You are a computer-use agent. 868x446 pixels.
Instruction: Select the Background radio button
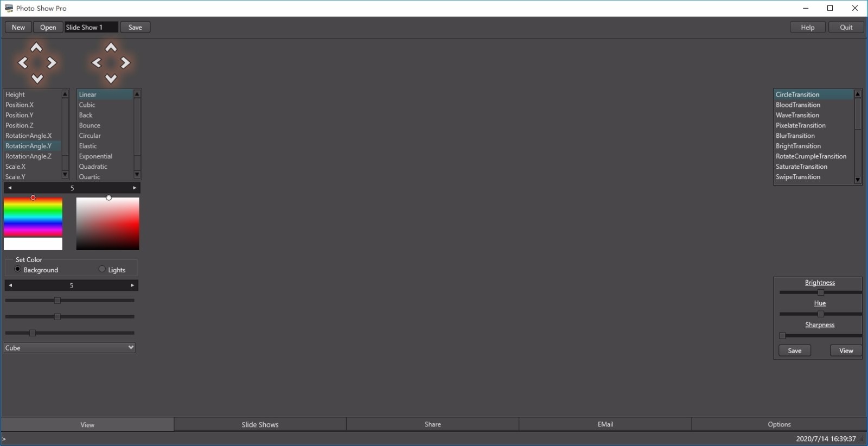[18, 269]
